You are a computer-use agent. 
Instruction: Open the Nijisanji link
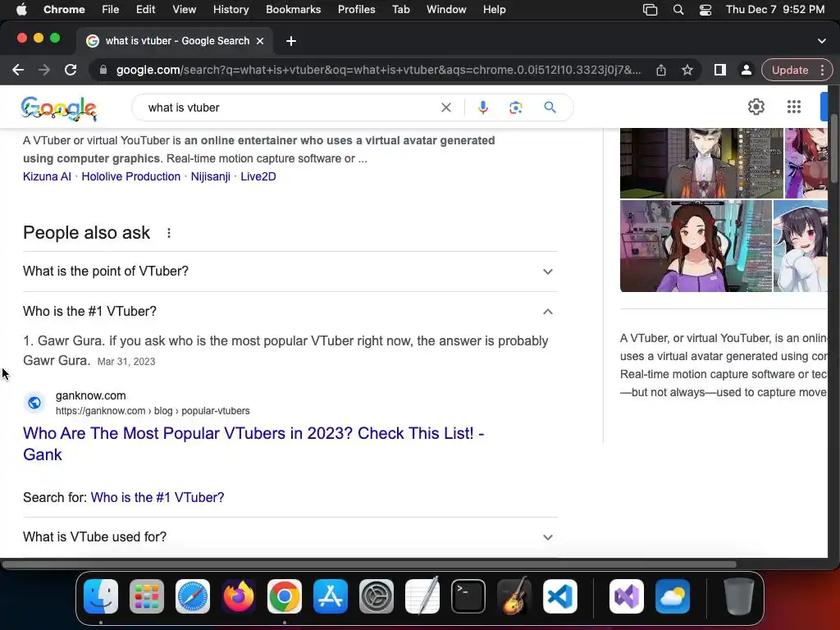tap(211, 176)
